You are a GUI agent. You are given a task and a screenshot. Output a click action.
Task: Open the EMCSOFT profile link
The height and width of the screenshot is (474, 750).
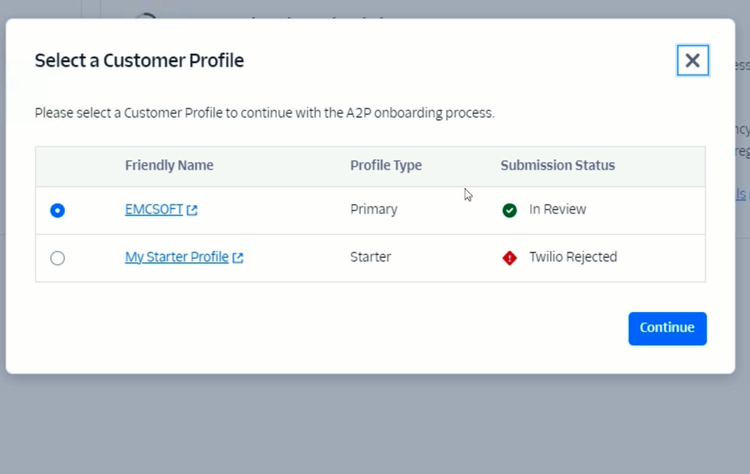click(x=153, y=210)
